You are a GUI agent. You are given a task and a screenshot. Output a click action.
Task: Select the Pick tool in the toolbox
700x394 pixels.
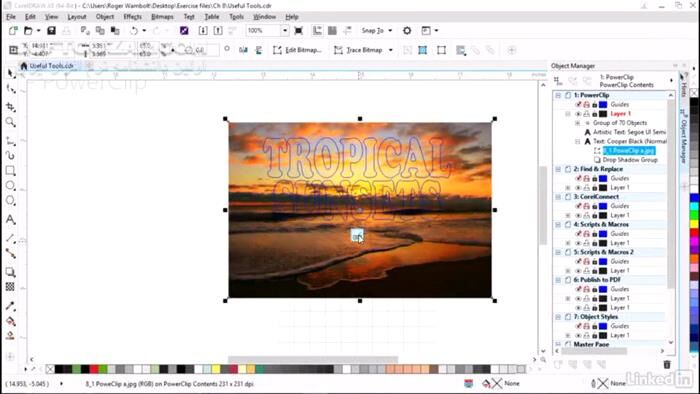tap(11, 73)
